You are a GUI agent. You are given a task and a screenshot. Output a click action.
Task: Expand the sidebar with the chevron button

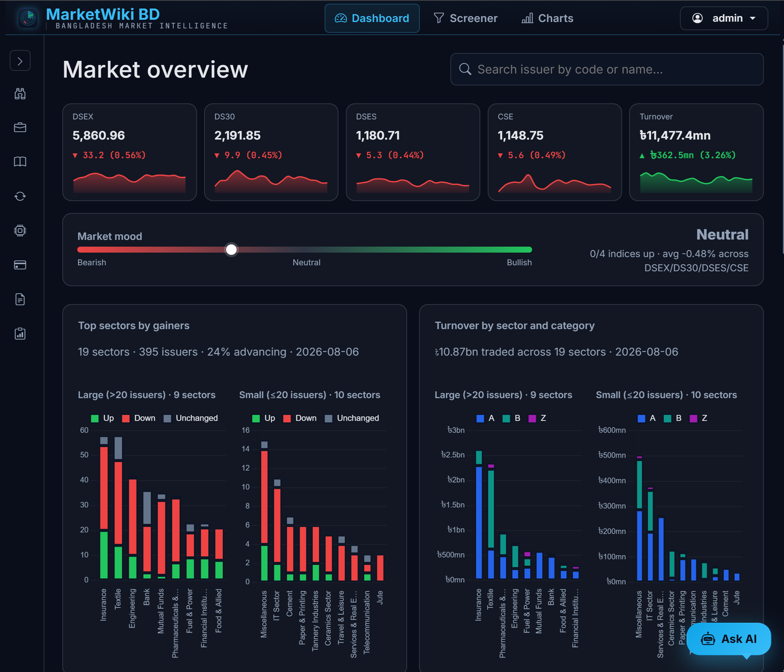[20, 60]
